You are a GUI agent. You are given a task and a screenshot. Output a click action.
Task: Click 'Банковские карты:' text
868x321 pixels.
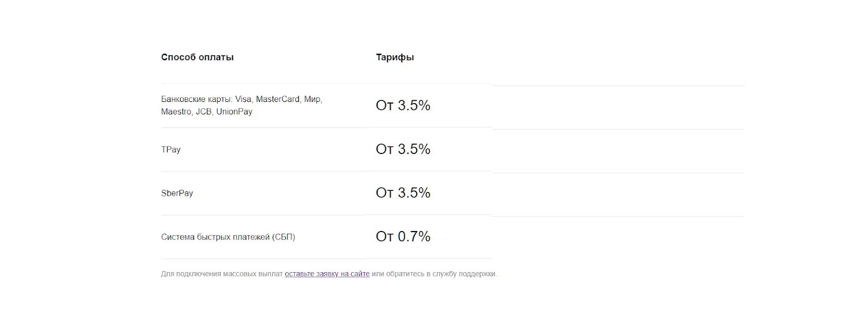pos(197,99)
